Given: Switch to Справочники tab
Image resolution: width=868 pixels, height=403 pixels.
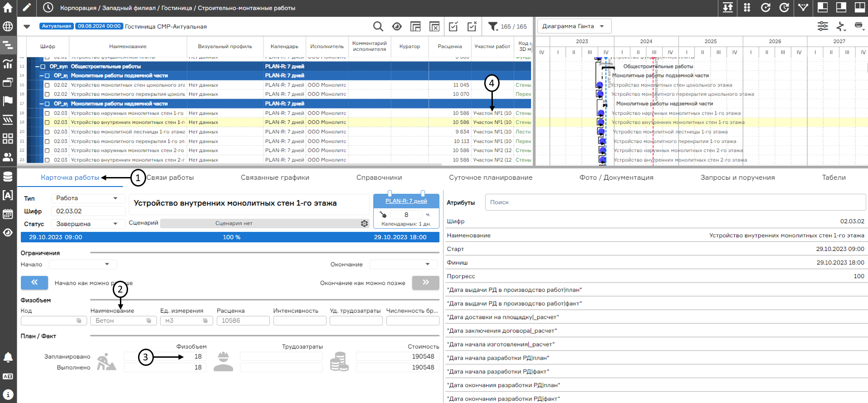Looking at the screenshot, I should [379, 178].
